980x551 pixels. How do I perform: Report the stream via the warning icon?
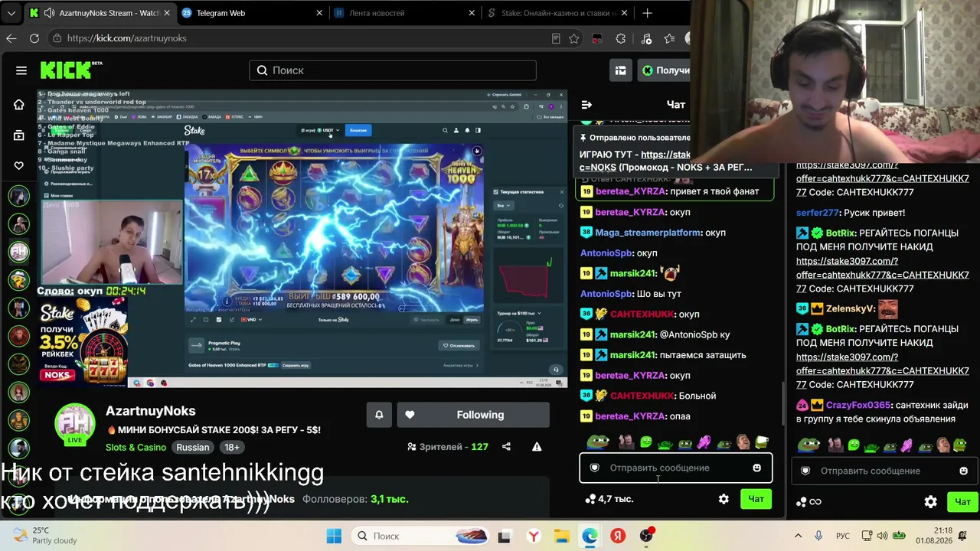537,447
